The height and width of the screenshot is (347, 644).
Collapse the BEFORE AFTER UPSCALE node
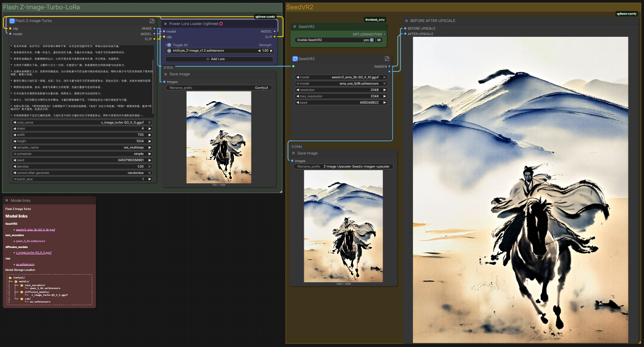coord(407,21)
